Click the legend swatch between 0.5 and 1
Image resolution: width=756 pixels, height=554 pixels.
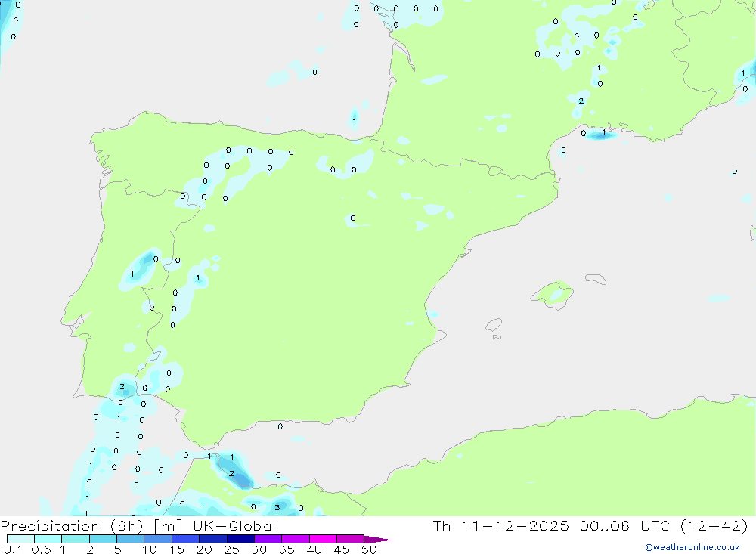point(48,539)
